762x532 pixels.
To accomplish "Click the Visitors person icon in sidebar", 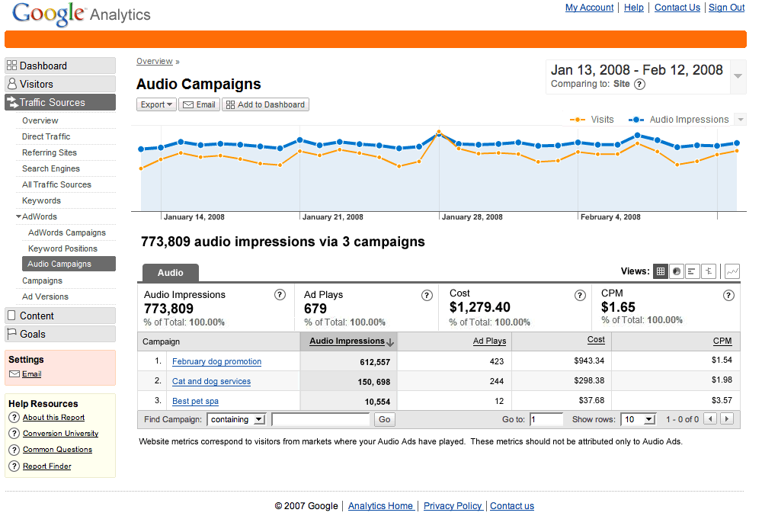I will (x=12, y=84).
